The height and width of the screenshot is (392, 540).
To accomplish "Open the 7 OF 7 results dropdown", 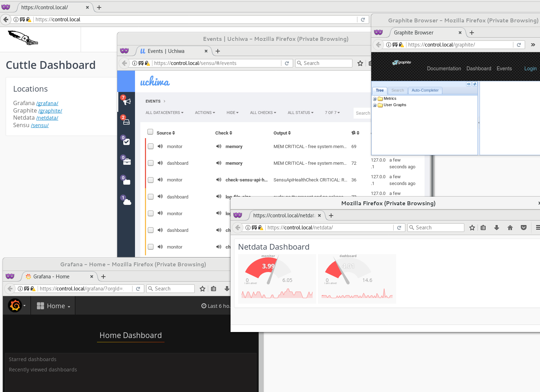I will pos(333,113).
